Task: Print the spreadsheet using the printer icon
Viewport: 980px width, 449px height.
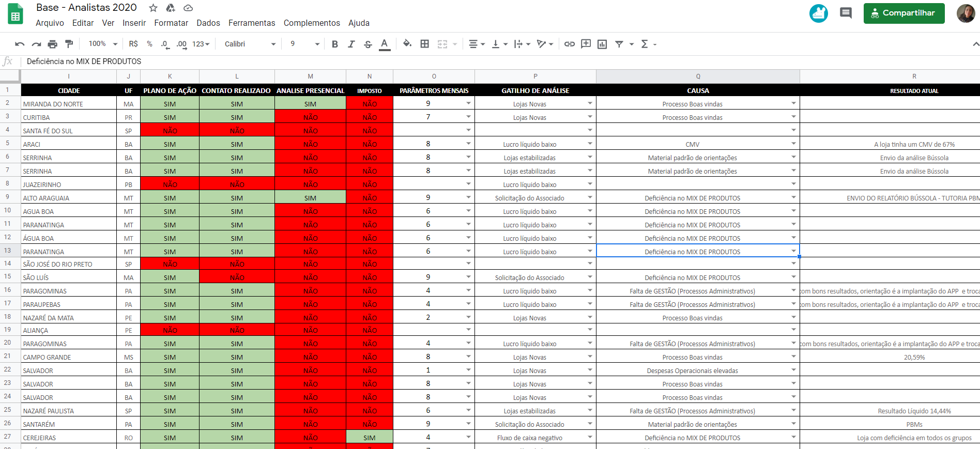Action: (53, 44)
